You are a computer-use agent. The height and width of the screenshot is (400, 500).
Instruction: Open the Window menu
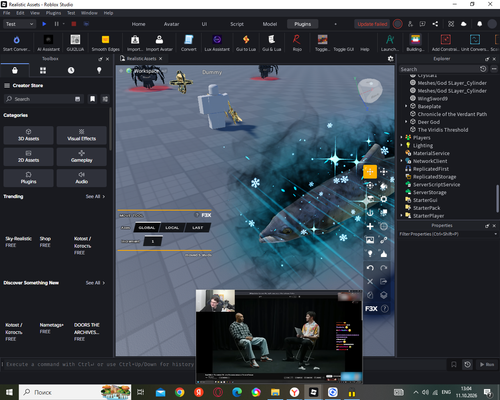pos(89,13)
